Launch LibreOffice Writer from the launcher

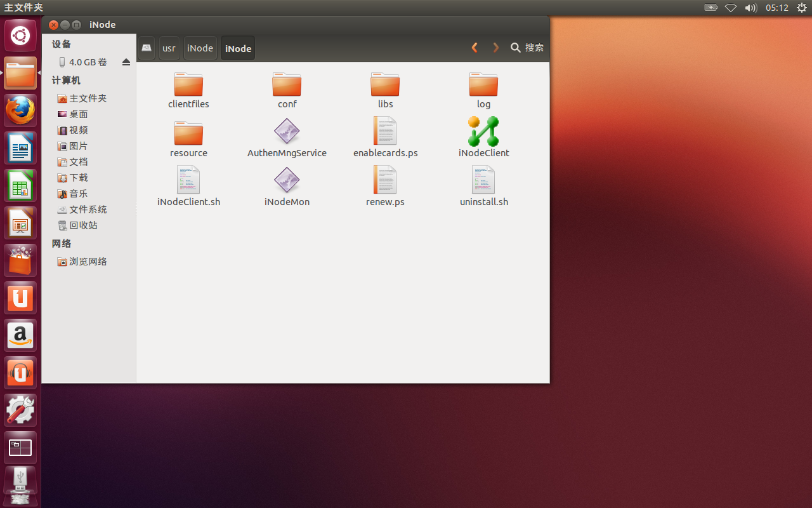[20, 149]
